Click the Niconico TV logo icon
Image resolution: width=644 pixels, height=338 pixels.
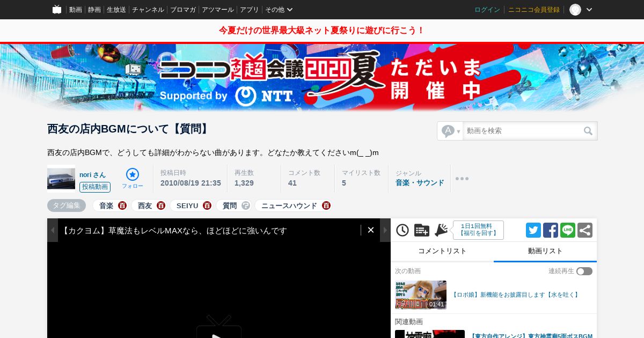tap(57, 9)
